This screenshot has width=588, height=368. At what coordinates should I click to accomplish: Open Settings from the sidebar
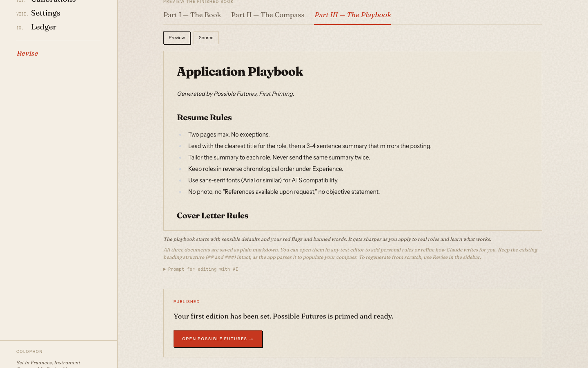(x=45, y=13)
